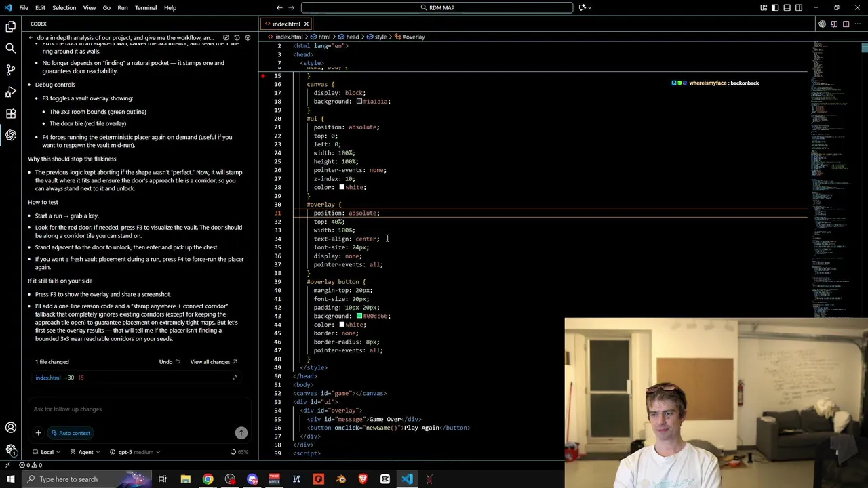Click the #00cc66 background color swatch
Viewport: 868px width, 488px height.
359,316
